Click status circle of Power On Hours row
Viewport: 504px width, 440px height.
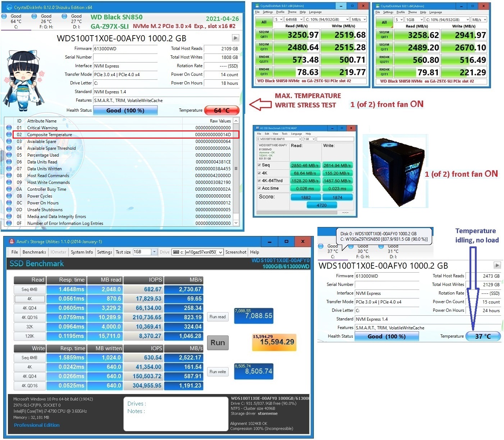click(x=9, y=203)
